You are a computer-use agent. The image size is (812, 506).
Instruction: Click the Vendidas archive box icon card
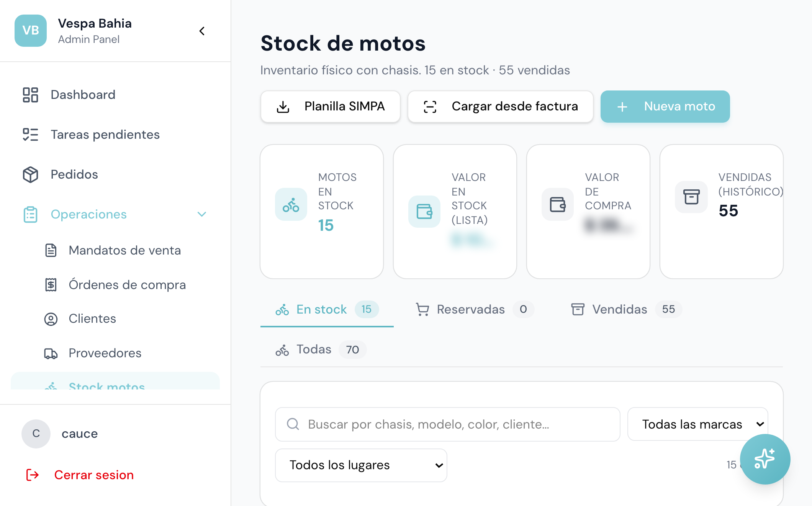pyautogui.click(x=691, y=197)
